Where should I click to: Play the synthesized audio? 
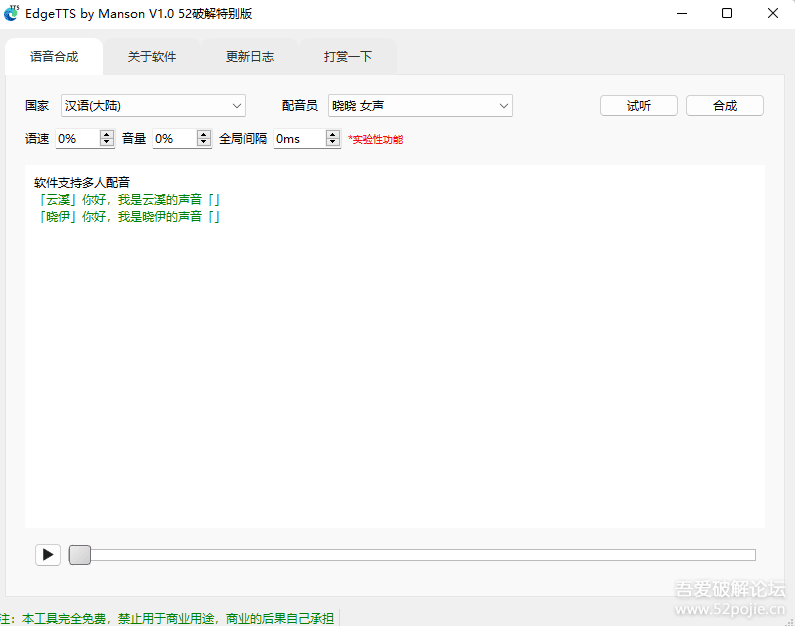point(48,555)
